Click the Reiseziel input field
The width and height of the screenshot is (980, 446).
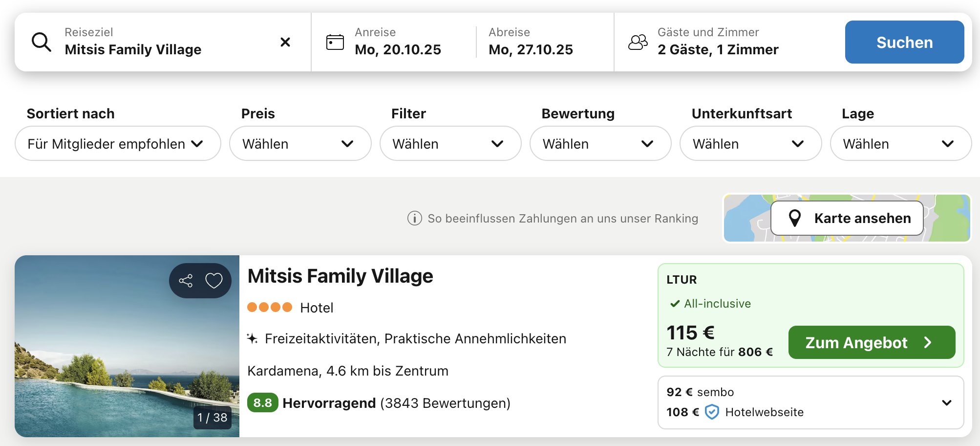click(x=163, y=42)
